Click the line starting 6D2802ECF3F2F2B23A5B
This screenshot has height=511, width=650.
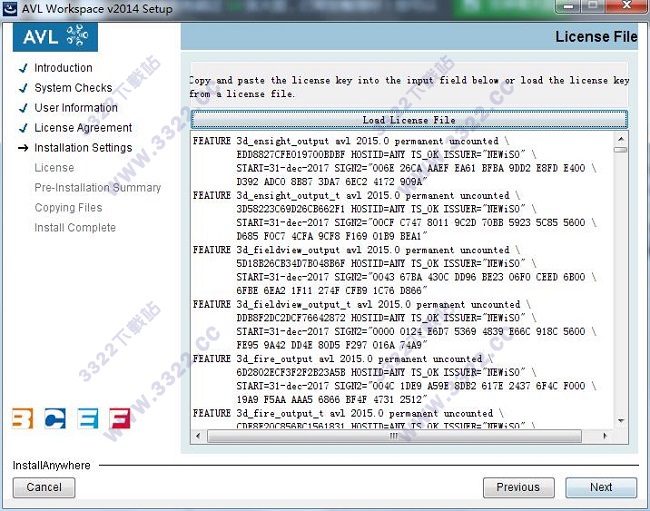(x=387, y=372)
